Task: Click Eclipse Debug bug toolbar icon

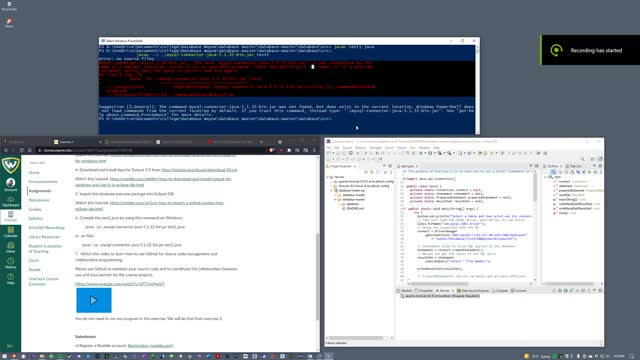Action: pyautogui.click(x=422, y=153)
